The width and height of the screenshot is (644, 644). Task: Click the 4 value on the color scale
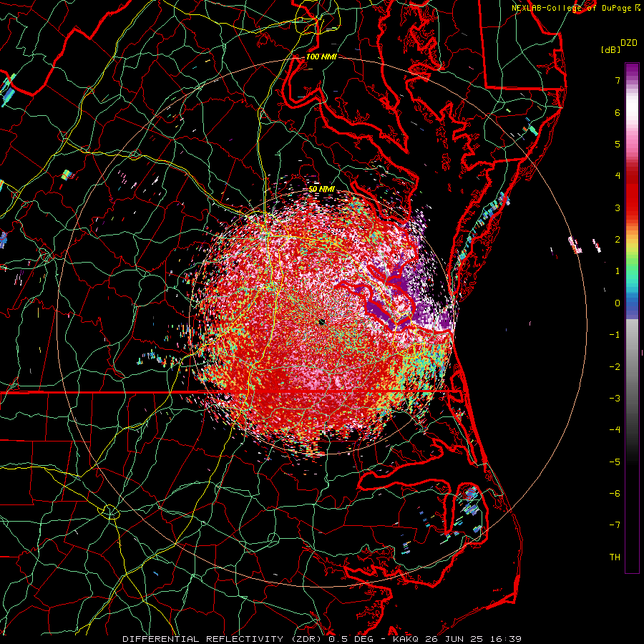click(x=618, y=176)
